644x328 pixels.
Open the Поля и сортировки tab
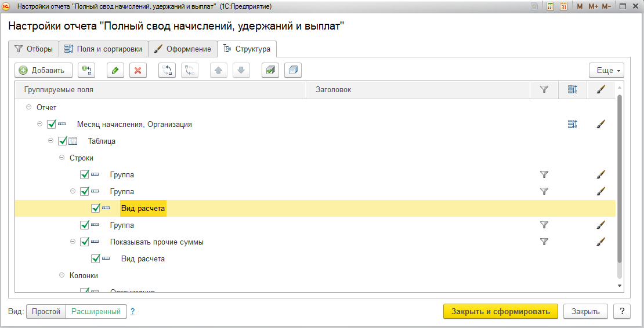(103, 49)
